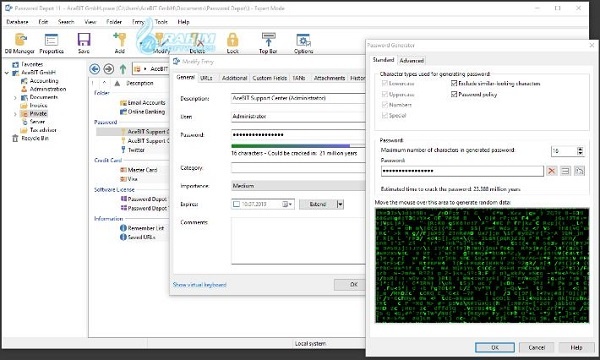Switch to the Custom Fields tab
Image resolution: width=600 pixels, height=360 pixels.
269,78
